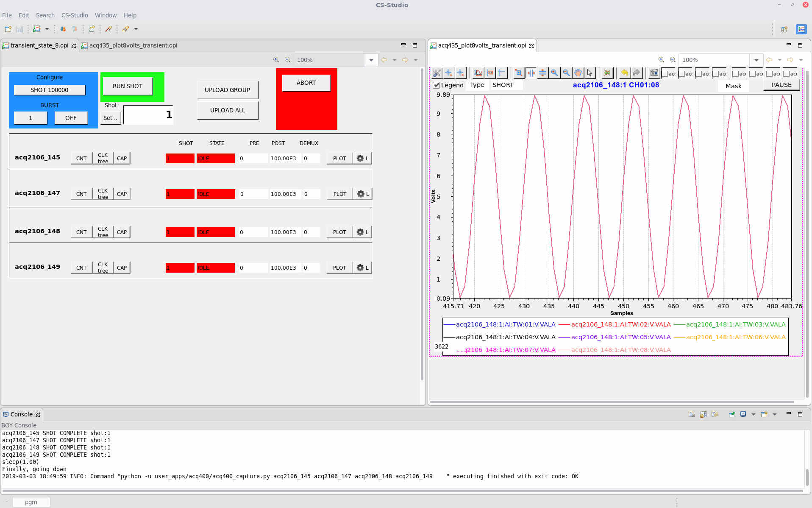Select the panning hand tool
This screenshot has height=508, width=812.
click(578, 73)
